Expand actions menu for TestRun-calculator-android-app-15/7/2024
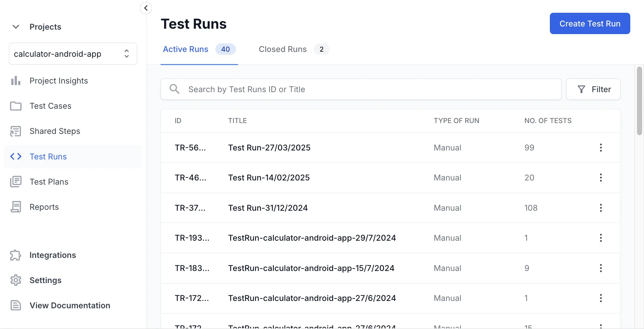Viewport: 644px width, 329px height. (601, 268)
